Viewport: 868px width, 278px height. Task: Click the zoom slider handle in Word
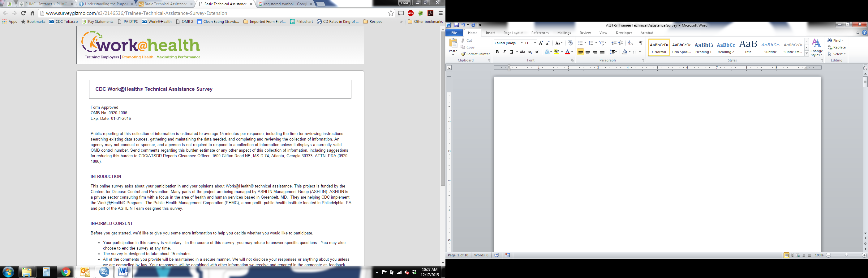pyautogui.click(x=846, y=255)
